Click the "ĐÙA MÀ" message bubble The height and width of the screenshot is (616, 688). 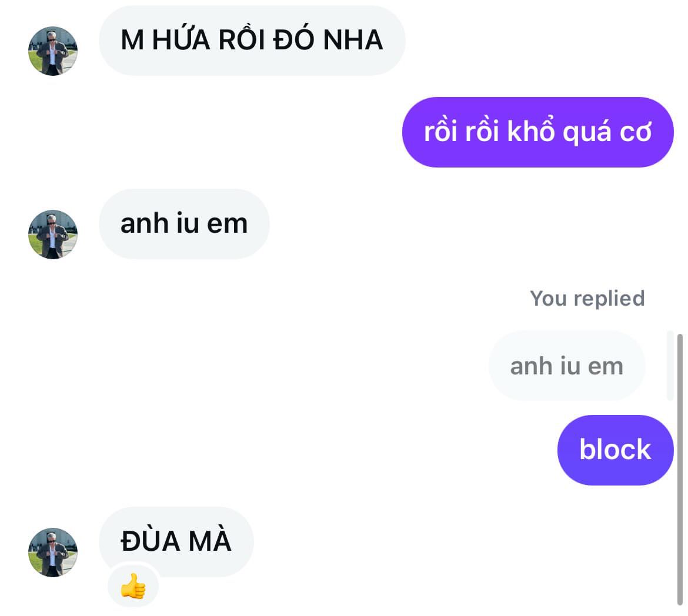point(176,541)
